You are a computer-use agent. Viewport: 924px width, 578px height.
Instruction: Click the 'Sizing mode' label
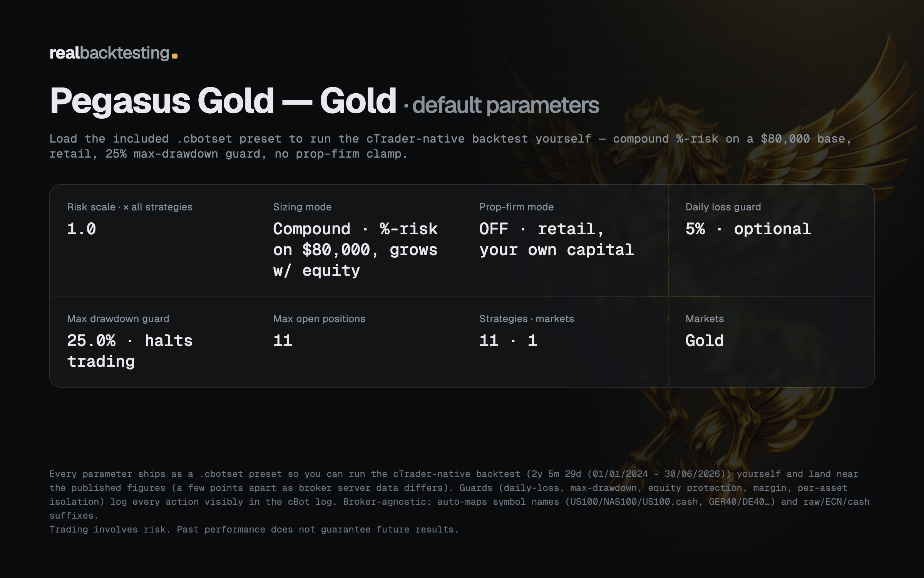coord(302,207)
